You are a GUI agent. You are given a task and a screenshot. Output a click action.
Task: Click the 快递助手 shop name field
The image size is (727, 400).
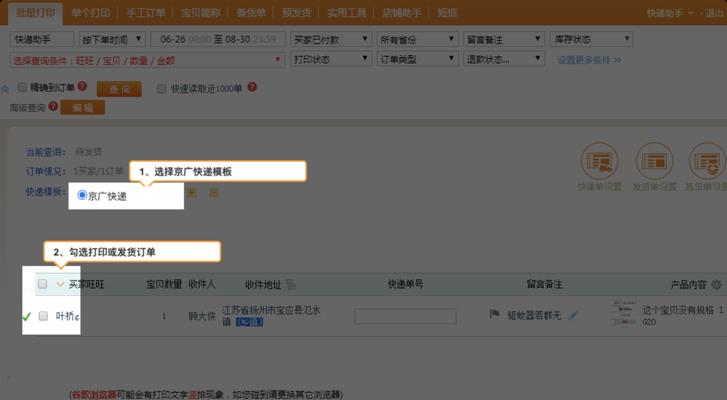pos(41,39)
